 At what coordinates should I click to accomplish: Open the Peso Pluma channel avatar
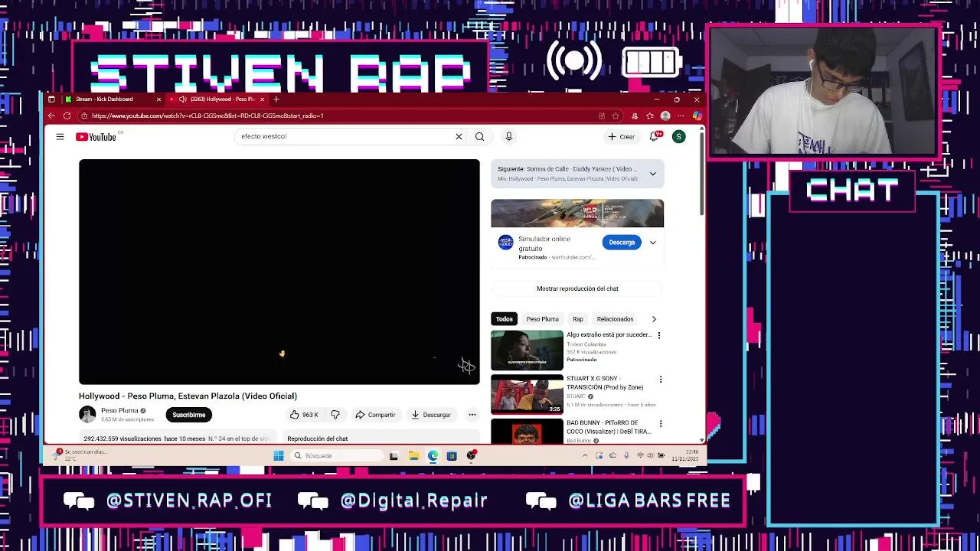(x=87, y=415)
